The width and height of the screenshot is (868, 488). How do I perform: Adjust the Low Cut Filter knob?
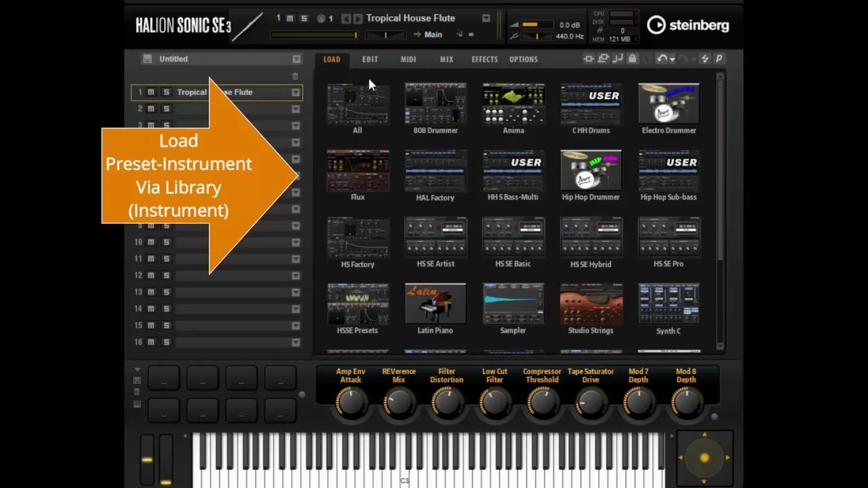pyautogui.click(x=494, y=402)
